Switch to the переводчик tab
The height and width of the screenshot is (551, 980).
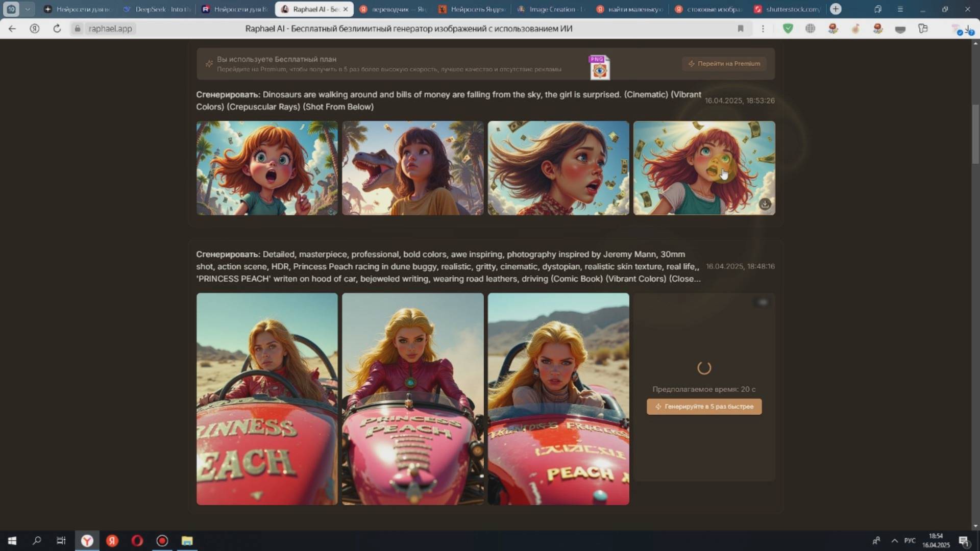[393, 9]
